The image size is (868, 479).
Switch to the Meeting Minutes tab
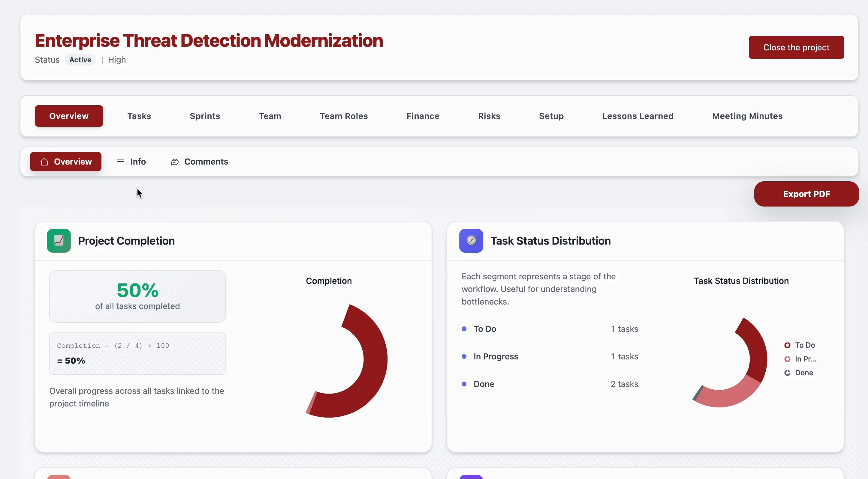tap(748, 116)
